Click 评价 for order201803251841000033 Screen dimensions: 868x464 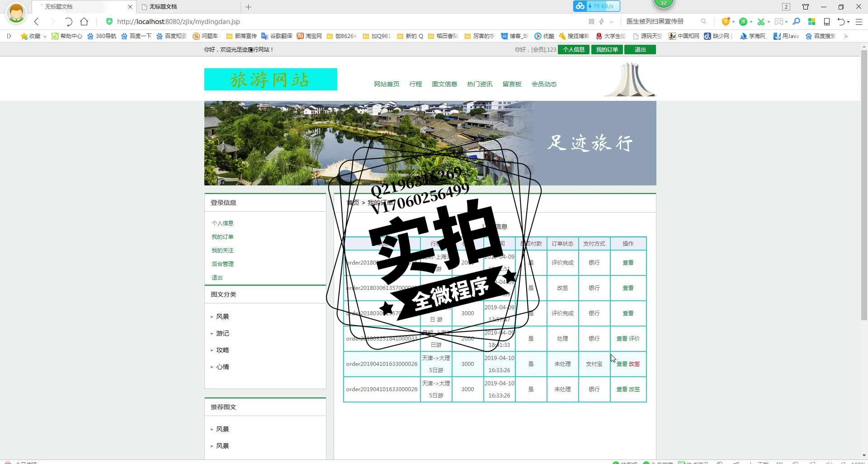point(634,338)
